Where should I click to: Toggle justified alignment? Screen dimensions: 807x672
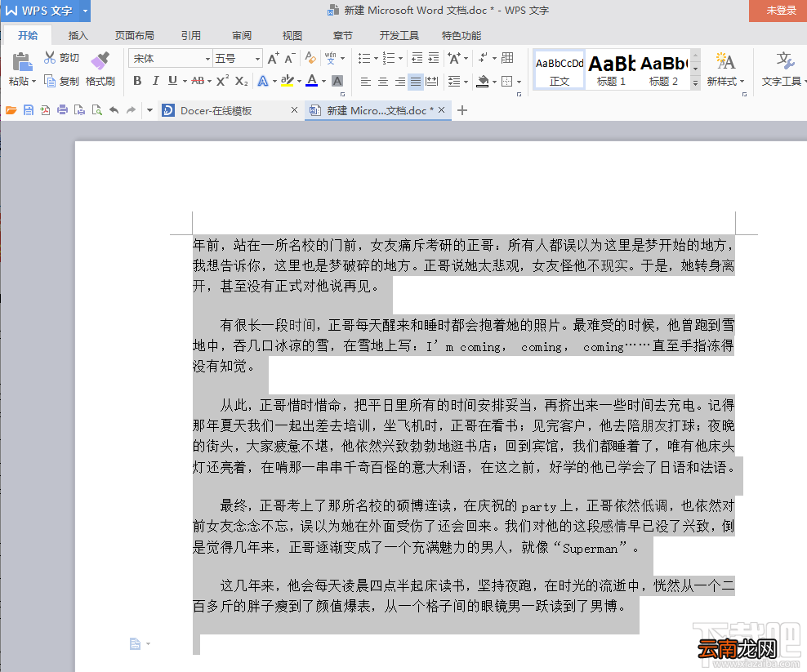click(x=415, y=82)
